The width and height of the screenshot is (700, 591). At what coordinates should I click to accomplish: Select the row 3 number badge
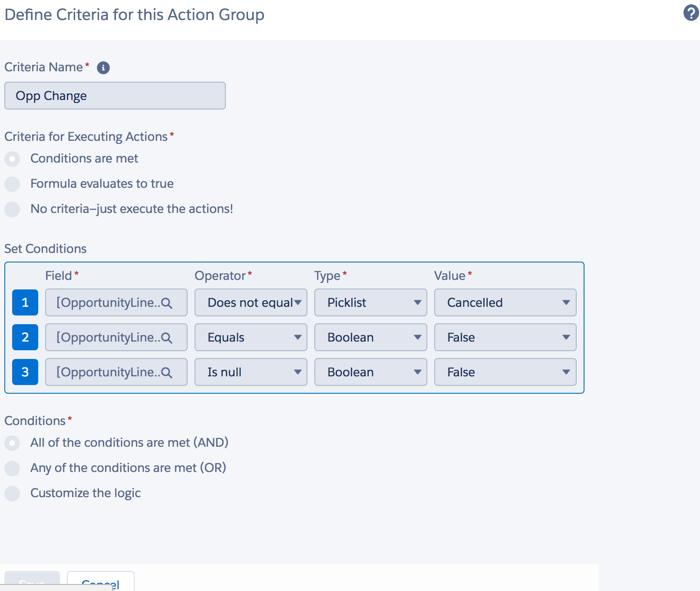coord(25,372)
